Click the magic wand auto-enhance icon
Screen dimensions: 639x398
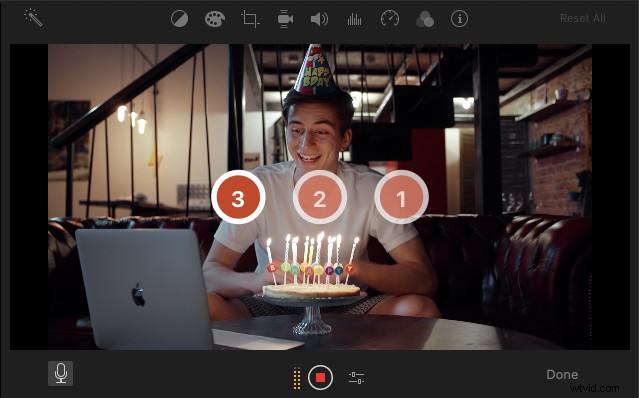33,18
